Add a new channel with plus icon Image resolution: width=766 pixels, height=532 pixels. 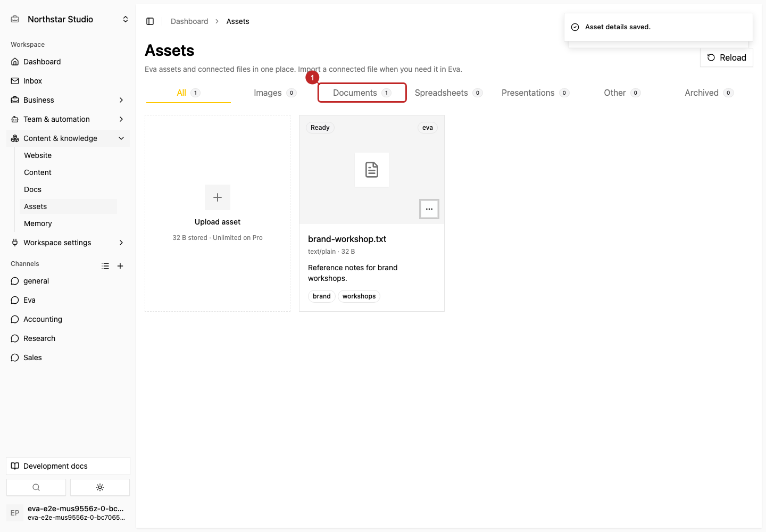pyautogui.click(x=120, y=266)
